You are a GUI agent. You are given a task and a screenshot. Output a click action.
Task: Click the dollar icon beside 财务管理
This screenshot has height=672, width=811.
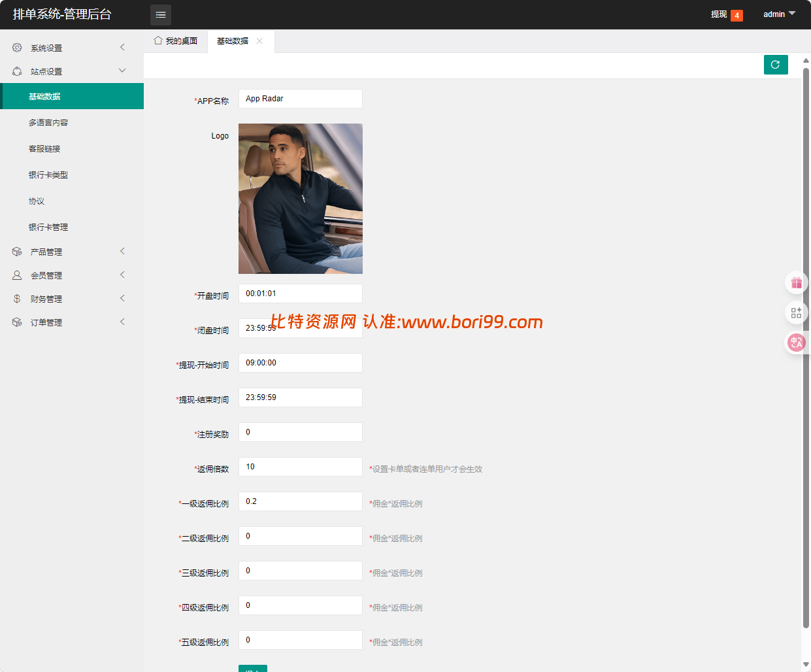coord(17,299)
